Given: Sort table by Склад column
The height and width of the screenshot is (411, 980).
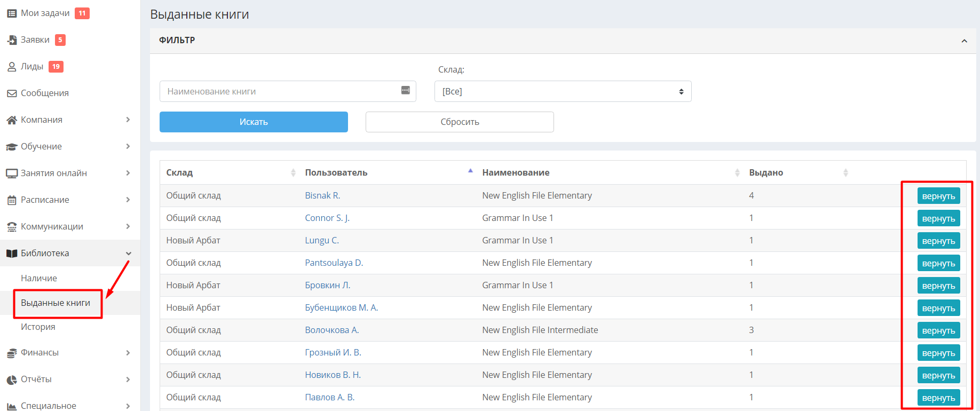Looking at the screenshot, I should pyautogui.click(x=293, y=172).
